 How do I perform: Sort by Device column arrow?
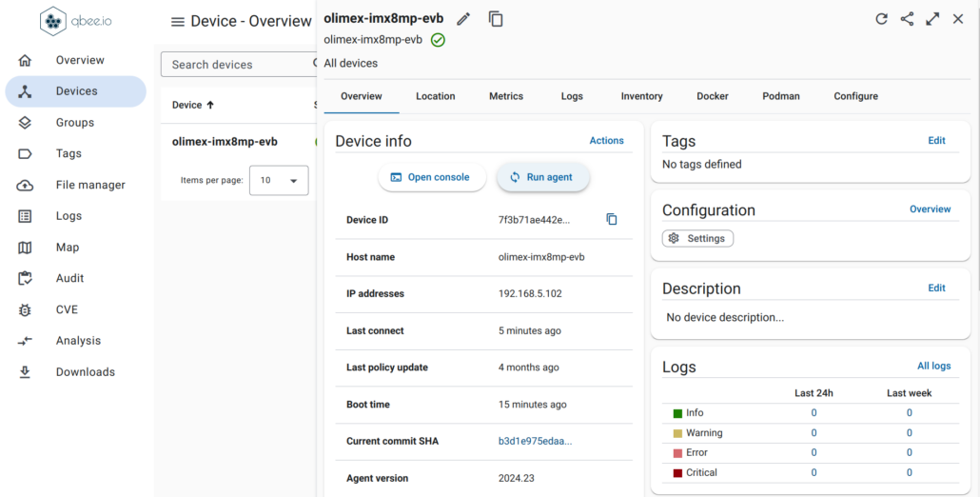click(x=210, y=105)
